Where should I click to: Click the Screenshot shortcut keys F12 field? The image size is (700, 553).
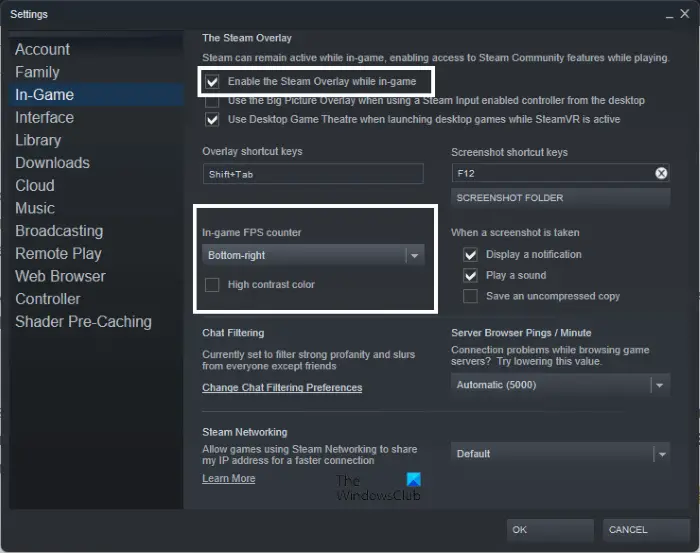click(560, 173)
